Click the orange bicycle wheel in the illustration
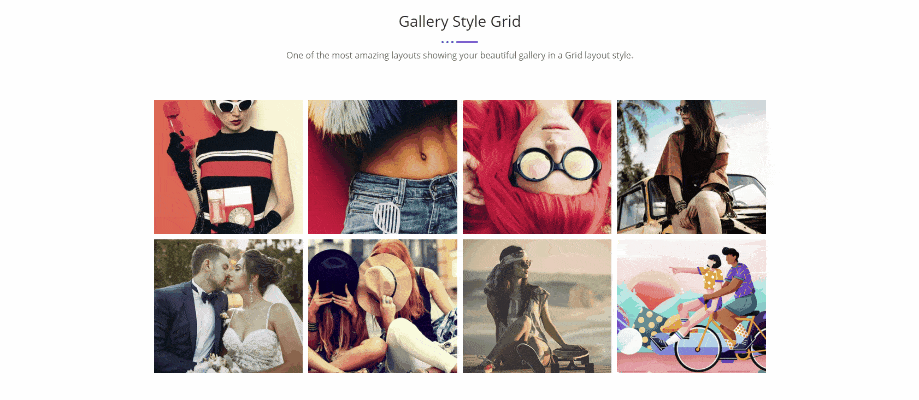The height and width of the screenshot is (400, 919). click(x=699, y=351)
